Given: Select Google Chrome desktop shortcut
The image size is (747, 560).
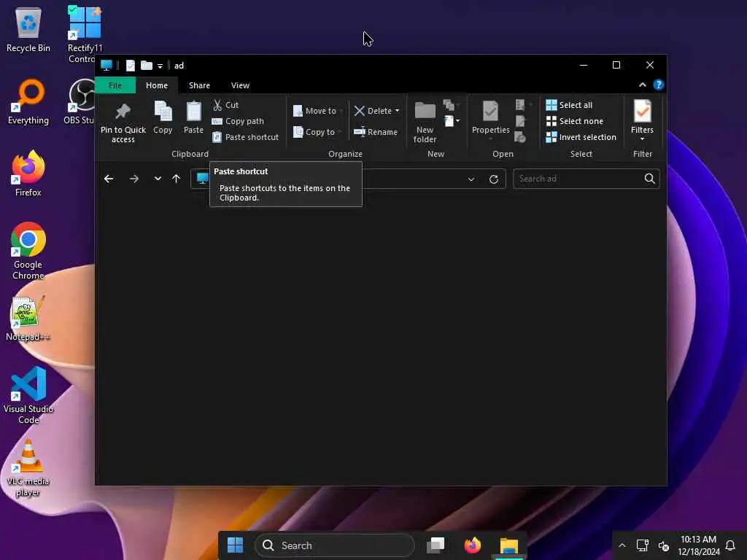Looking at the screenshot, I should point(28,251).
